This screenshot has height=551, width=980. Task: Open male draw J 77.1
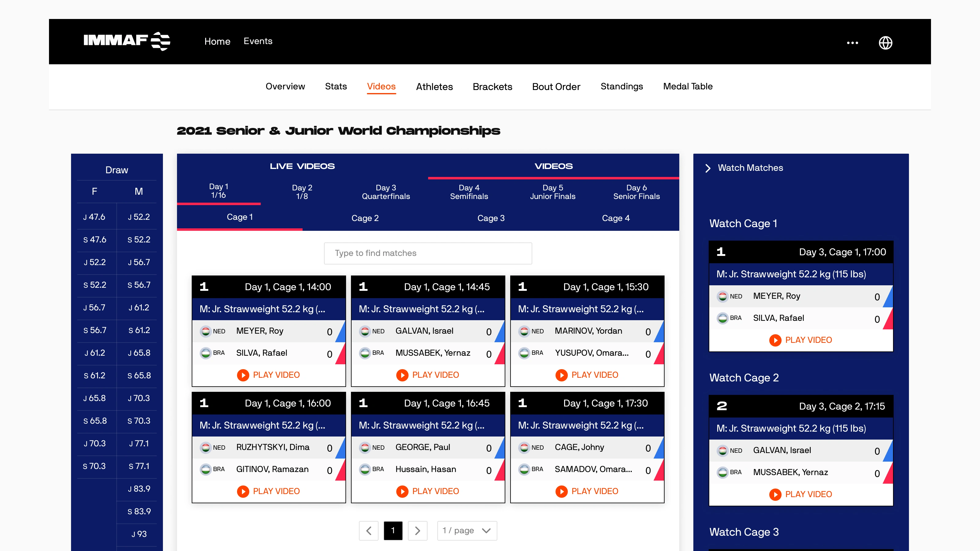click(139, 443)
